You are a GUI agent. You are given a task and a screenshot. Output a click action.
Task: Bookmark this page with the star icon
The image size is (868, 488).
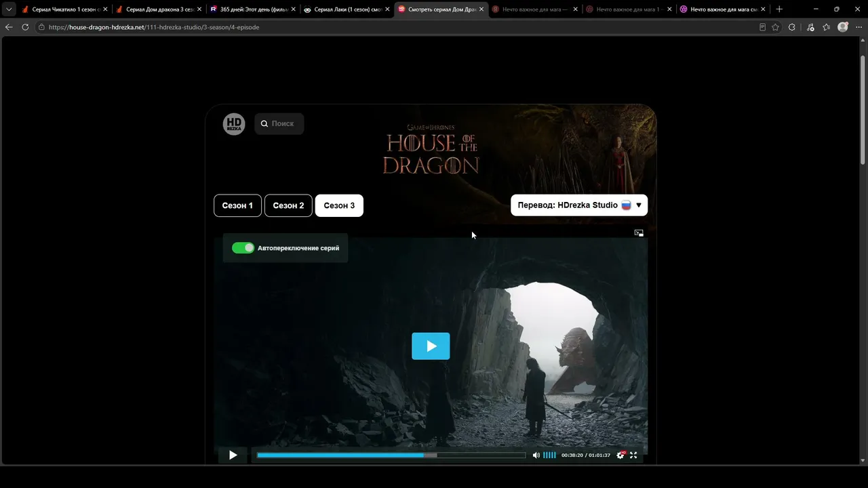(775, 27)
